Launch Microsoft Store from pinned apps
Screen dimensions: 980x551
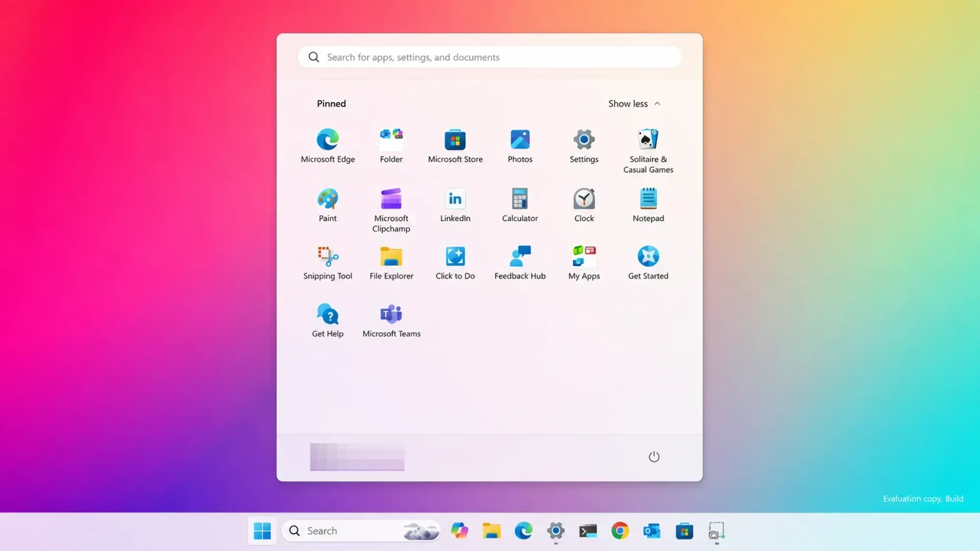(x=455, y=146)
